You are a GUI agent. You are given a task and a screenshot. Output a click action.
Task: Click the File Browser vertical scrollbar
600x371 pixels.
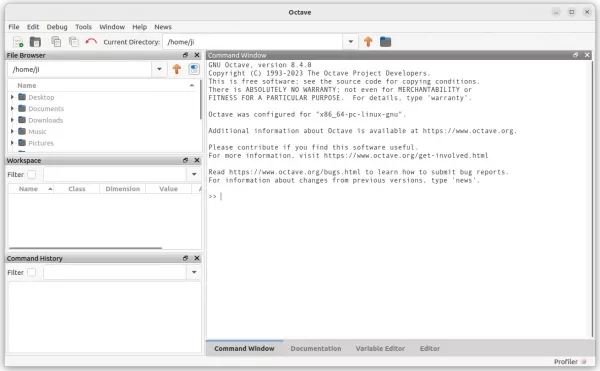(201, 99)
